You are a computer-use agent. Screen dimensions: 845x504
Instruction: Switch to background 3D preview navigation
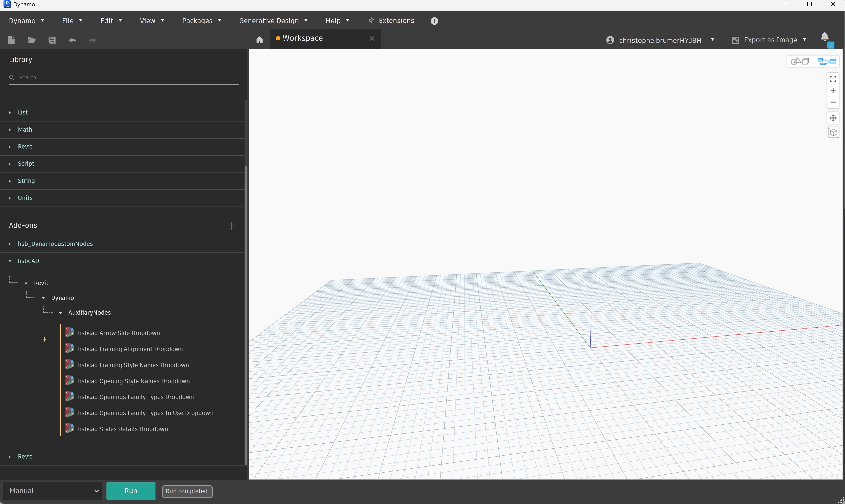[x=799, y=62]
